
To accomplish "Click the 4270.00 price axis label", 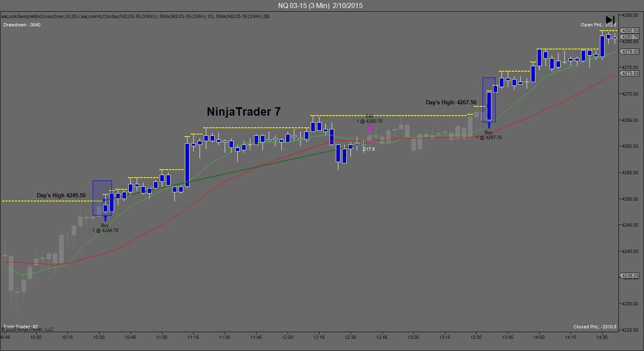I will [631, 94].
